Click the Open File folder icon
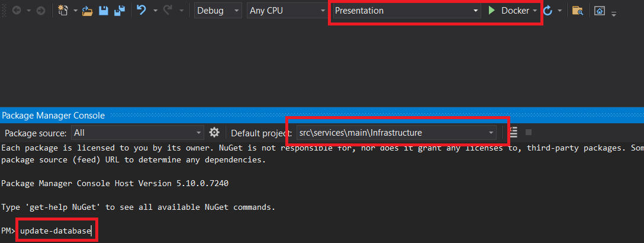The image size is (644, 243). (88, 11)
